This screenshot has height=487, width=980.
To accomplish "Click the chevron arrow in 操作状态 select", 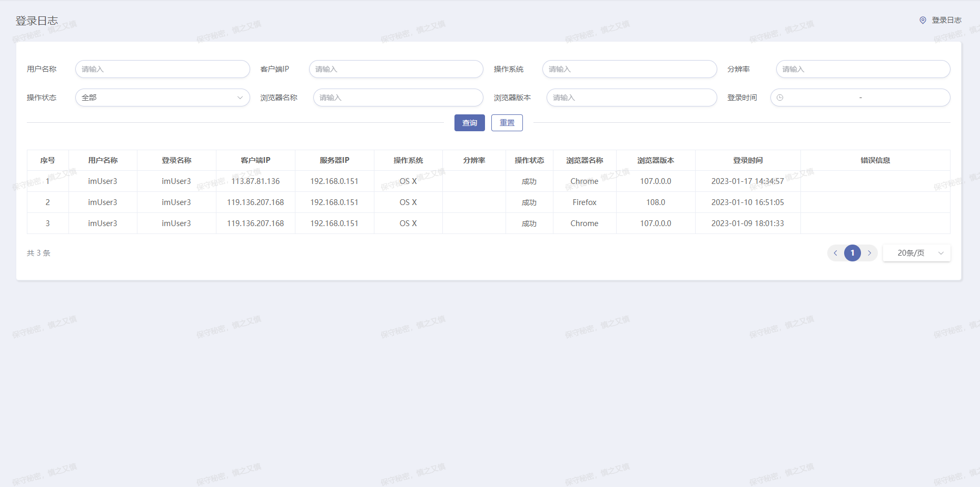I will (x=240, y=98).
